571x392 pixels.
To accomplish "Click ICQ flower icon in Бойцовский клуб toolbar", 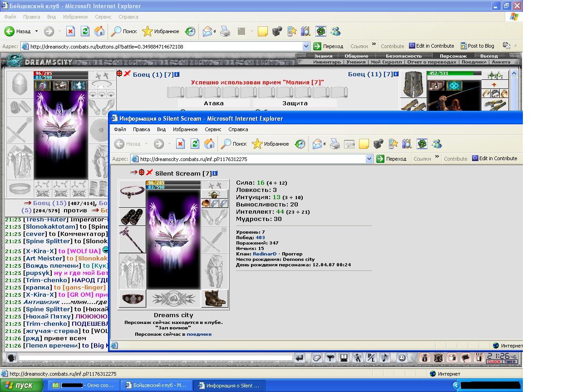I will tap(321, 31).
